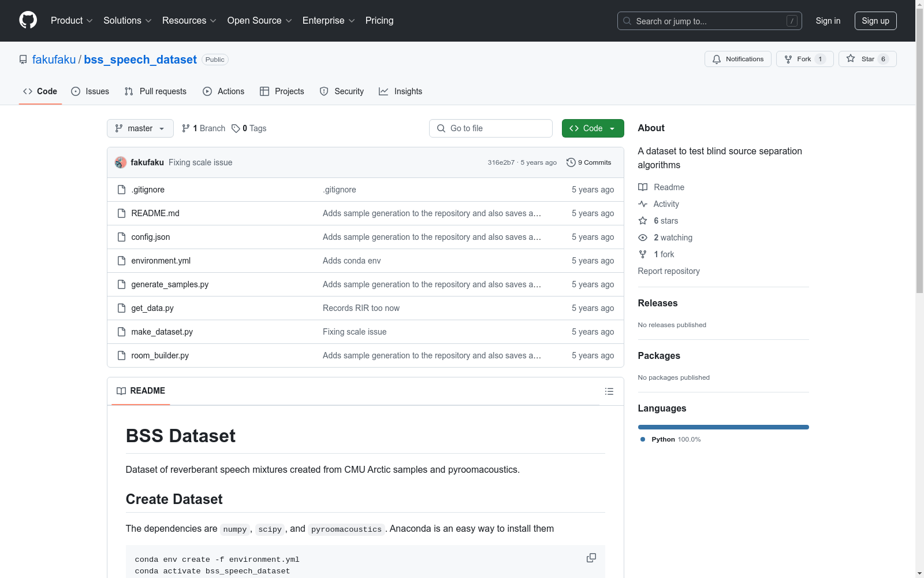The height and width of the screenshot is (578, 924).
Task: Click the search magnifier in header
Action: (x=627, y=21)
